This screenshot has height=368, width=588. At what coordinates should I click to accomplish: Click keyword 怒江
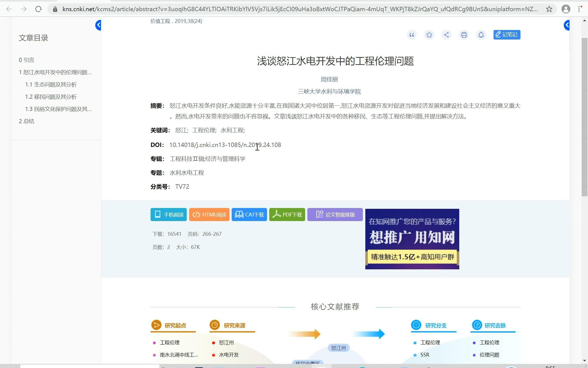coord(182,130)
